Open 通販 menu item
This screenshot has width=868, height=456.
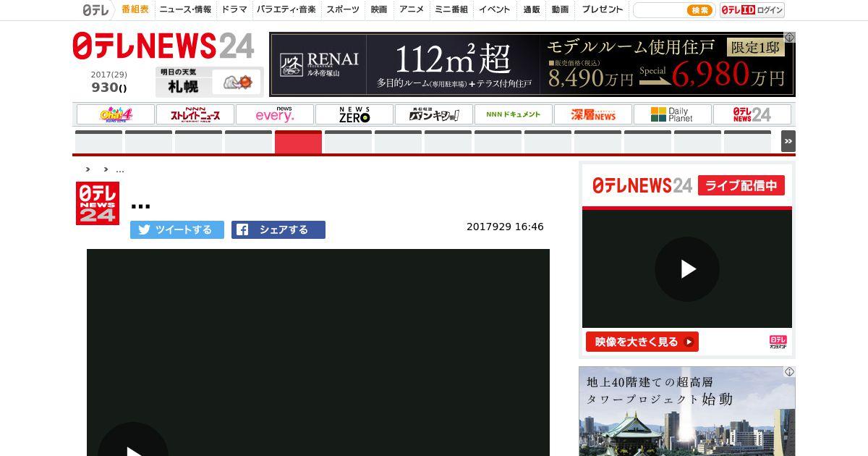pyautogui.click(x=532, y=9)
